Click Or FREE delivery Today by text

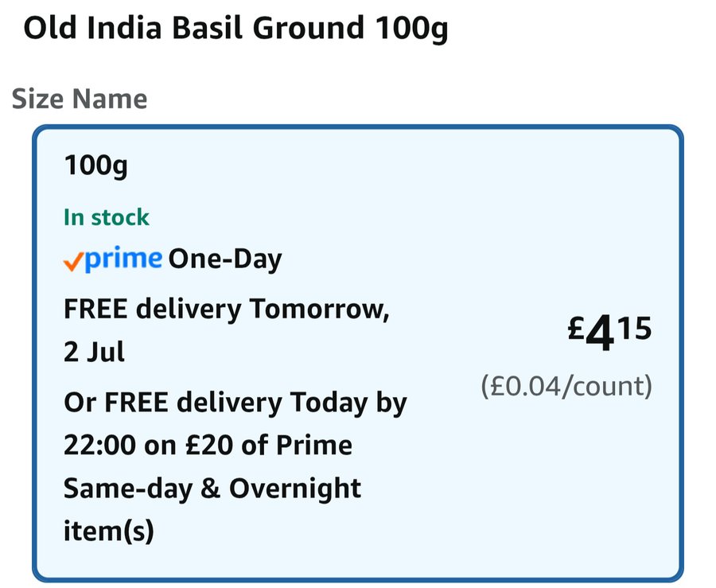[235, 403]
